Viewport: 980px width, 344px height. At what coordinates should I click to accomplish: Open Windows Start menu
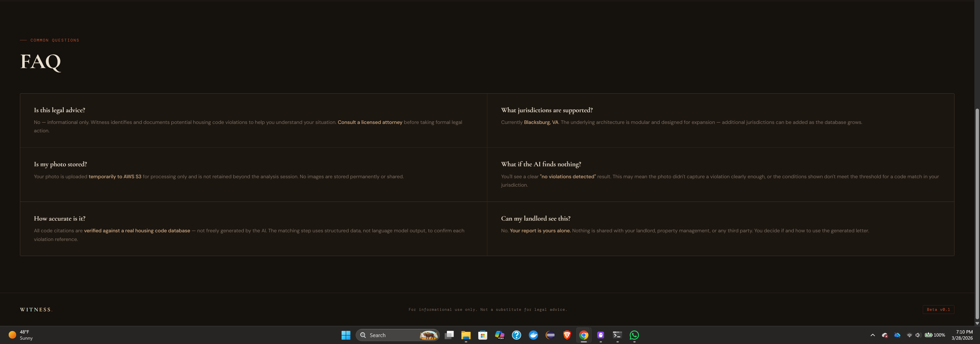(x=345, y=335)
